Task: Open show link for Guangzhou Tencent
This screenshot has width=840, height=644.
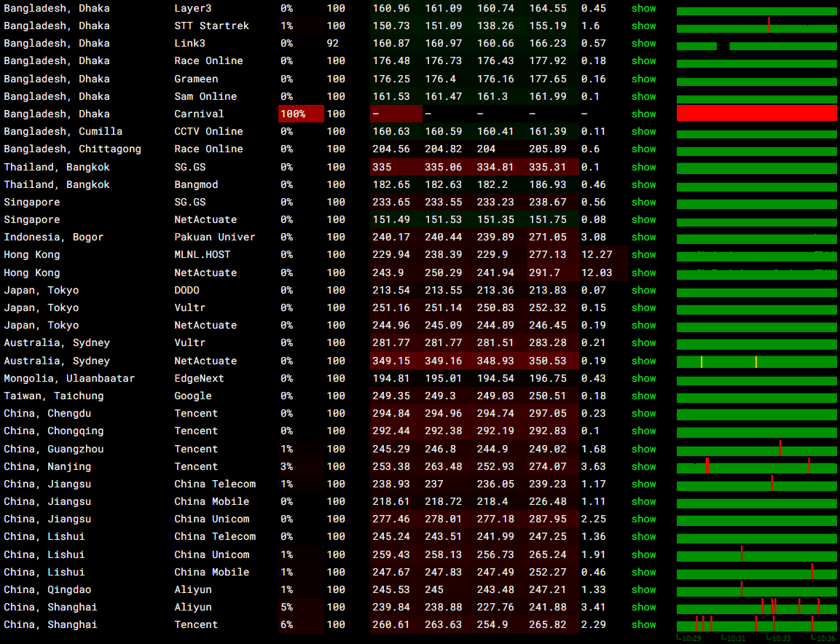Action: point(643,449)
